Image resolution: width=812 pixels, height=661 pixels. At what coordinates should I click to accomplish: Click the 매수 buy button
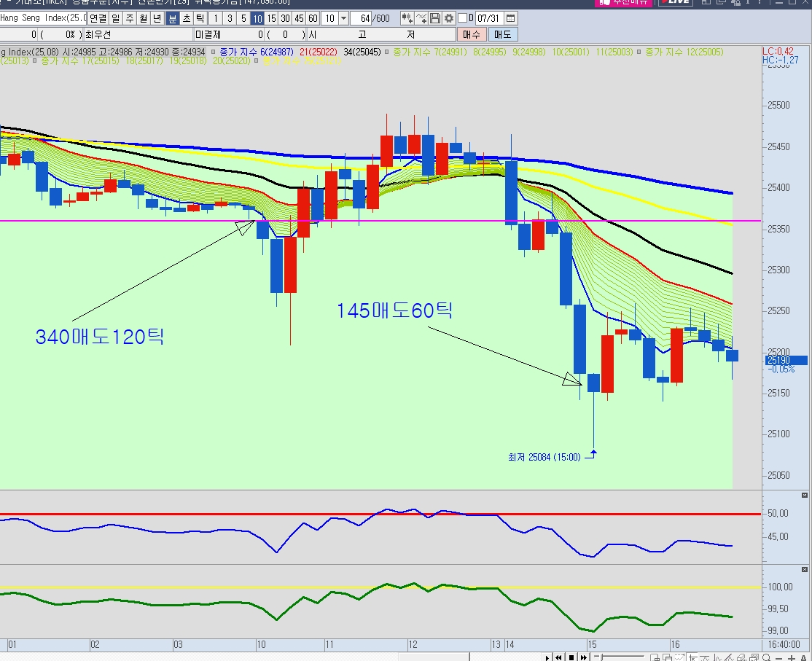pos(471,34)
